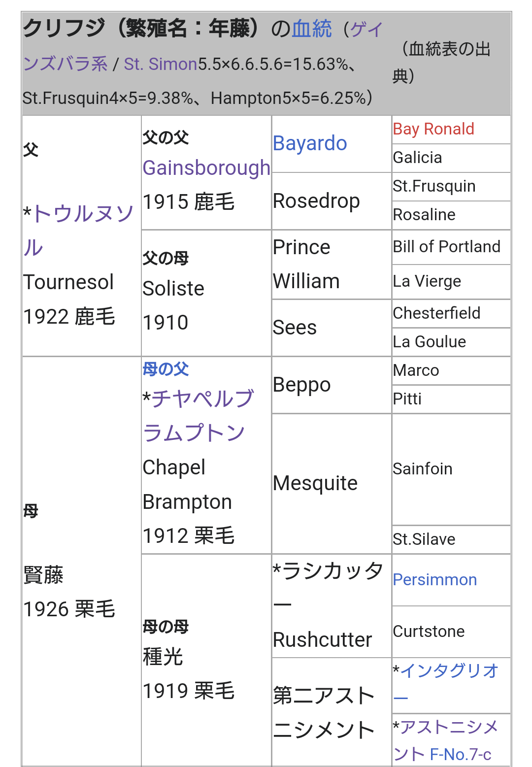The image size is (532, 767).
Task: Click the 血統表の出典 header cell
Action: click(446, 63)
